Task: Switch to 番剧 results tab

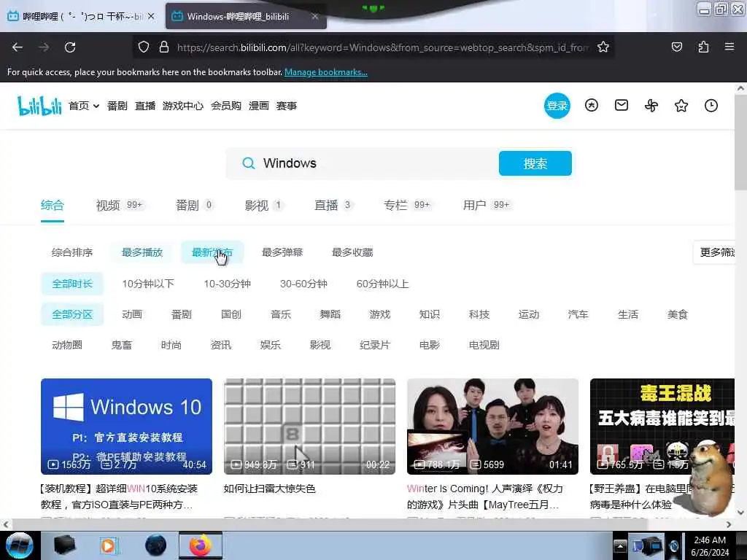Action: [194, 205]
